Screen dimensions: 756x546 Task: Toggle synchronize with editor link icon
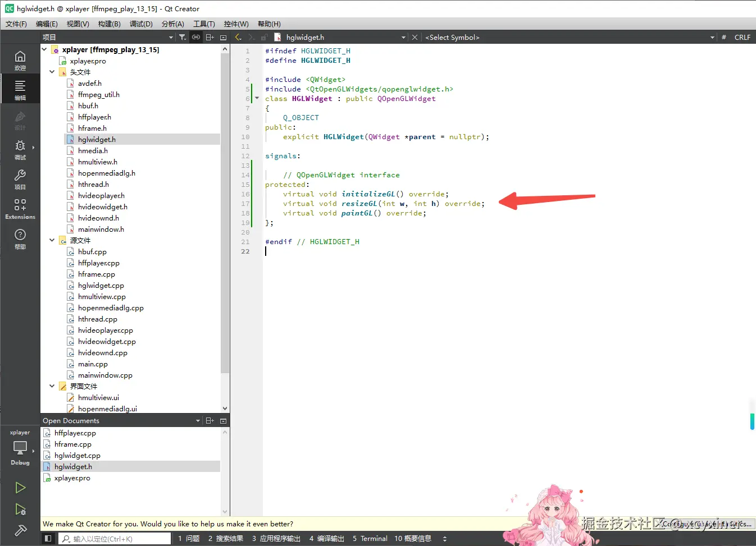click(x=196, y=37)
